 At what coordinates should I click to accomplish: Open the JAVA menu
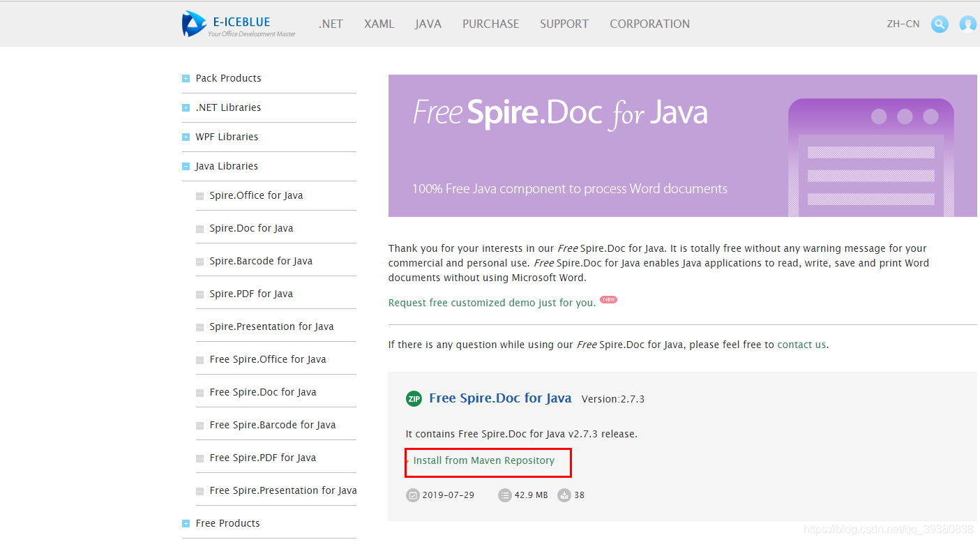(428, 24)
